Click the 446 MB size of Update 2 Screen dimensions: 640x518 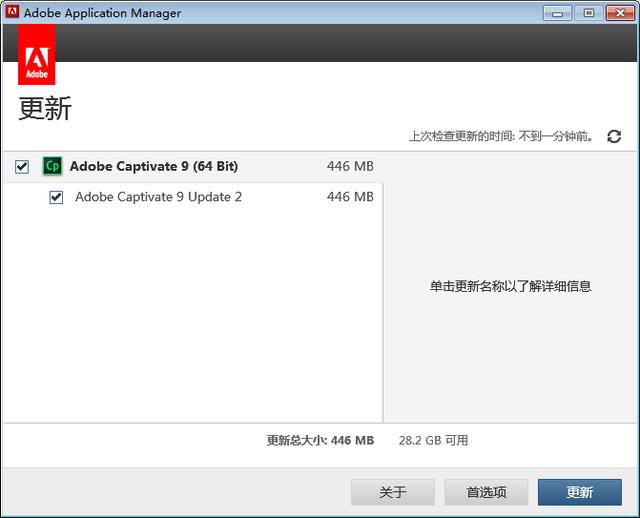(x=350, y=197)
